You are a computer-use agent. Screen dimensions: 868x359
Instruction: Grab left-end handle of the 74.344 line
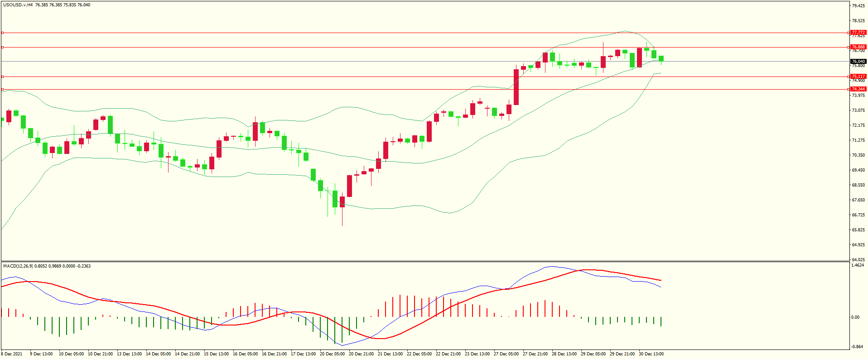pyautogui.click(x=2, y=89)
